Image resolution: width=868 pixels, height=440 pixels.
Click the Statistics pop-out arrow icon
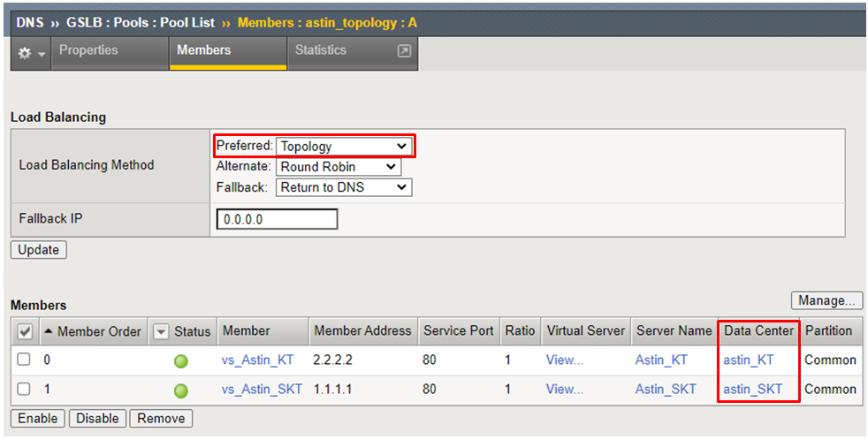[x=404, y=51]
